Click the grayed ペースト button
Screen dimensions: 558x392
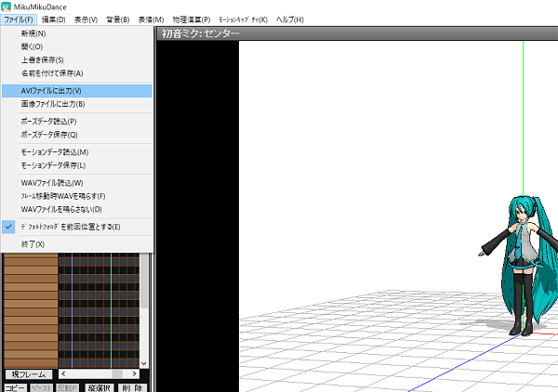click(41, 387)
